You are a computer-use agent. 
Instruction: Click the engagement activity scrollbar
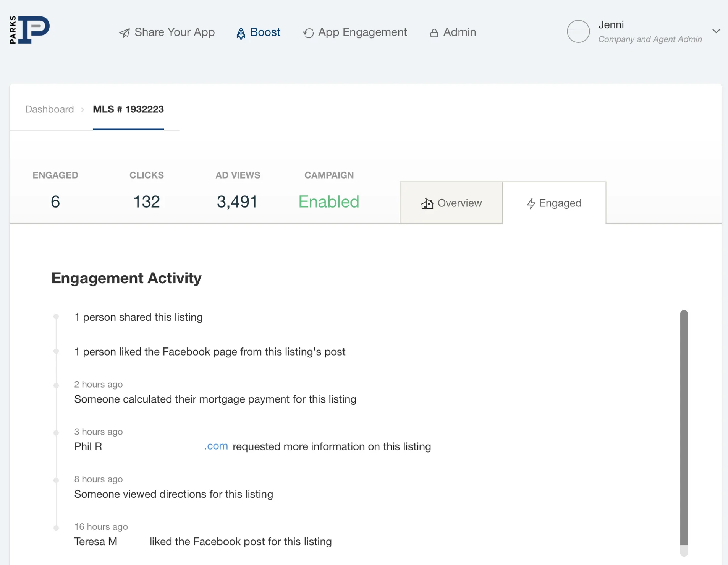click(684, 428)
